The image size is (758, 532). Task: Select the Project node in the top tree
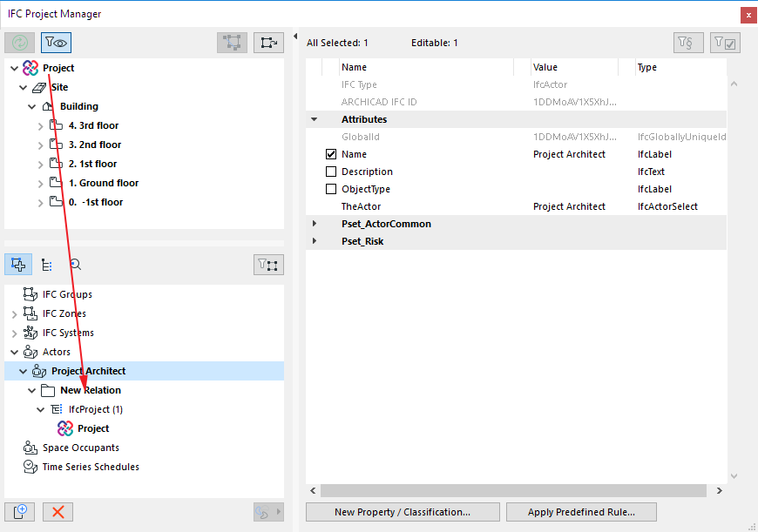pos(58,68)
